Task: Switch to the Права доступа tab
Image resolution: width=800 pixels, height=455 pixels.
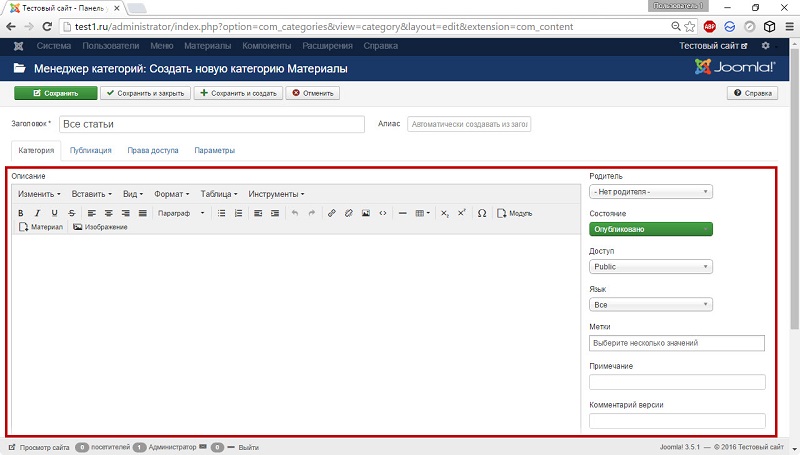Action: coord(153,150)
